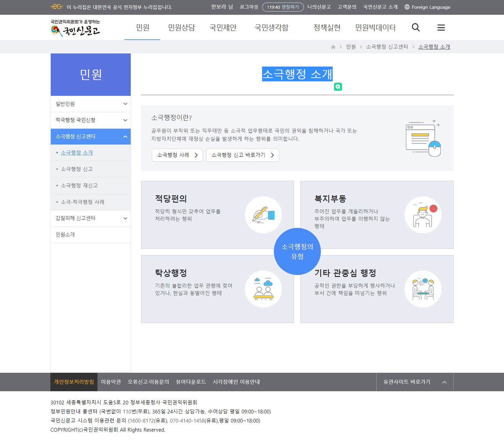Click 민원 in the breadcrumb
The image size is (504, 441).
(351, 47)
